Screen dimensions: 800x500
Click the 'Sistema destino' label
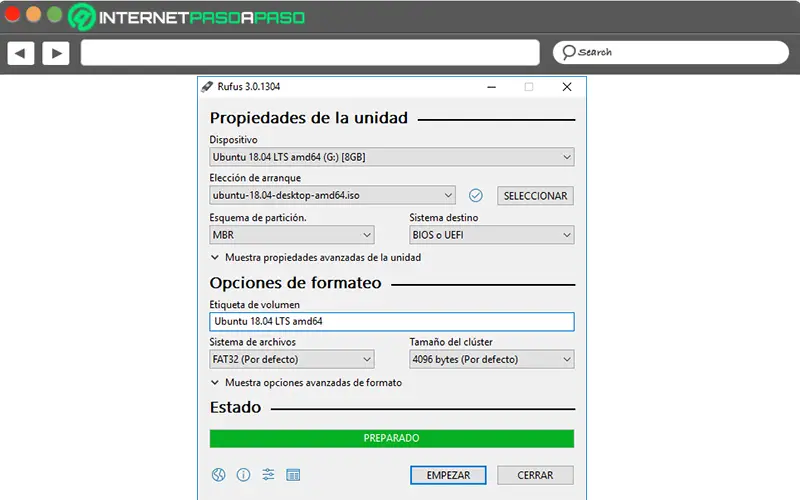click(x=443, y=217)
